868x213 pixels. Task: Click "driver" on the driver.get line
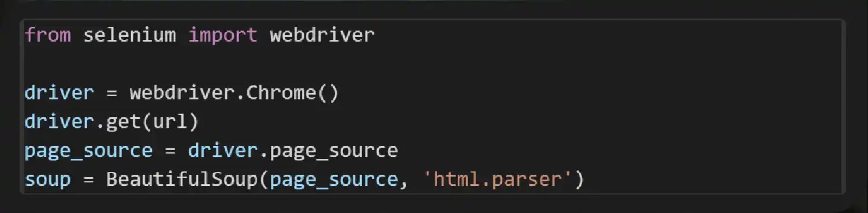pos(59,122)
